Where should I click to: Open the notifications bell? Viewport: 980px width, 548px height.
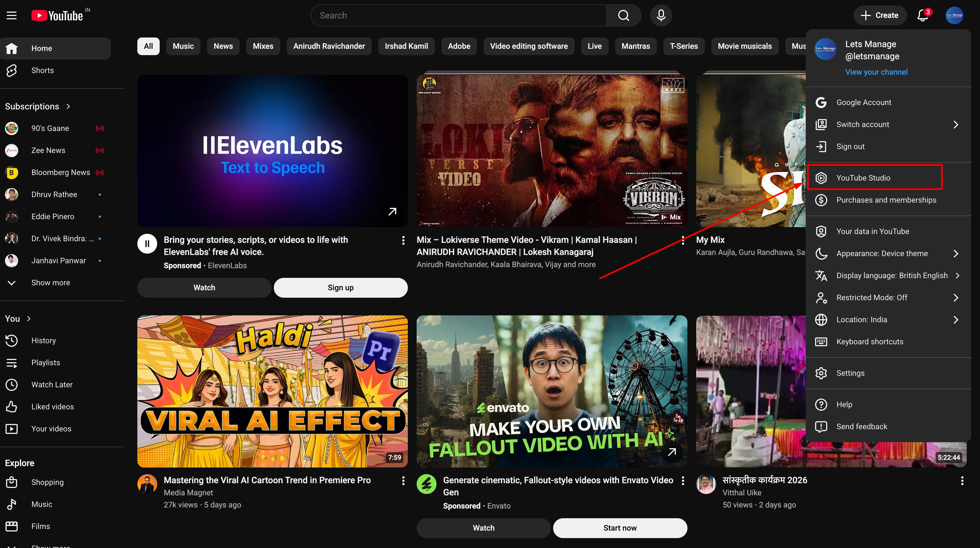point(923,16)
